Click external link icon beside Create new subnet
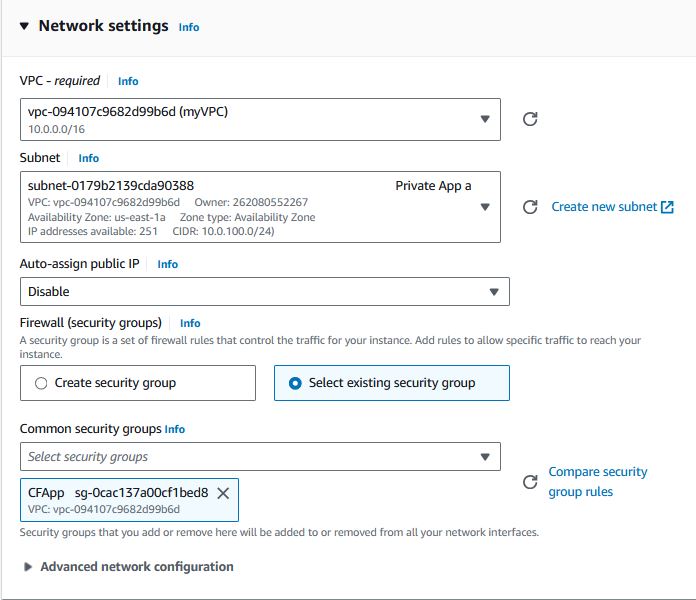Viewport: 696px width, 600px height. (667, 207)
